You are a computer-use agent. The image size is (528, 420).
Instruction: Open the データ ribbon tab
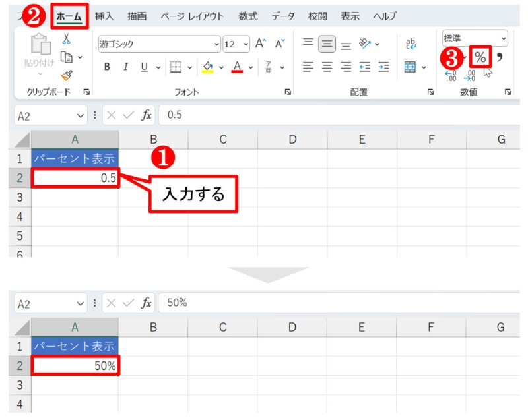[282, 16]
